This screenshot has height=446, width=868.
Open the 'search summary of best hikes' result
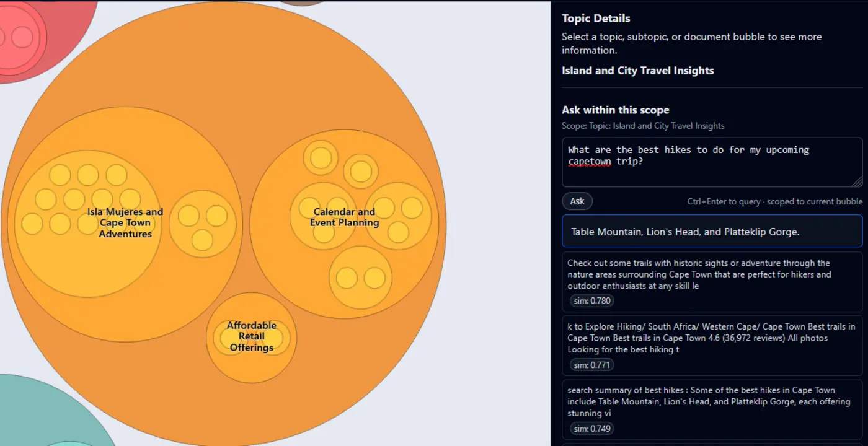tap(711, 401)
